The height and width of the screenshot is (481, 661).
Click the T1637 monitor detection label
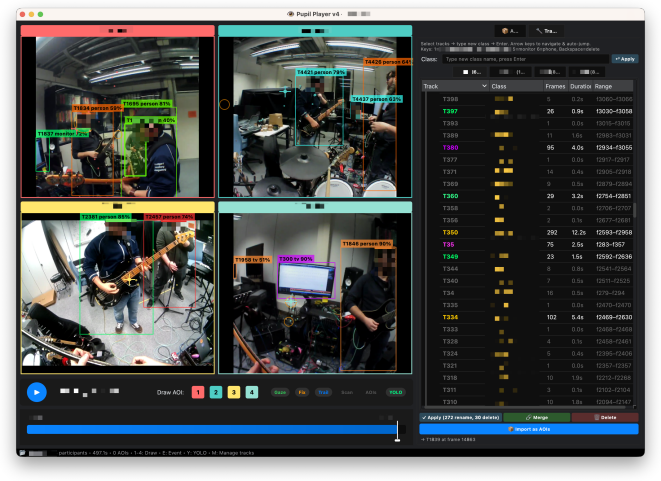tap(63, 134)
